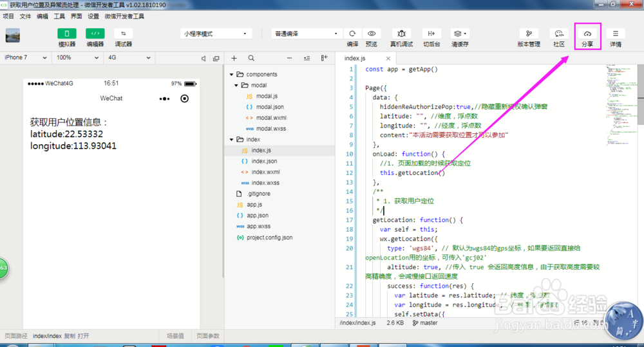The width and height of the screenshot is (644, 347).
Task: Open modal.wxml in the file tree
Action: coord(271,118)
